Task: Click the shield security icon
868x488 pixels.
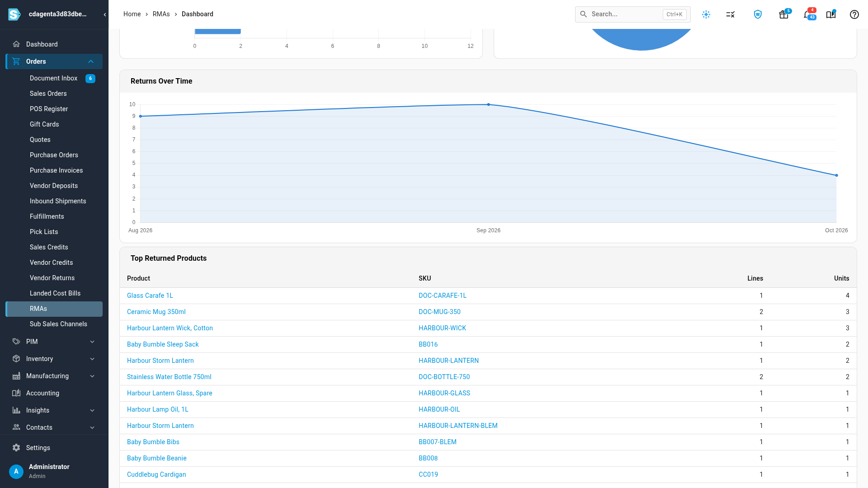Action: click(x=758, y=14)
